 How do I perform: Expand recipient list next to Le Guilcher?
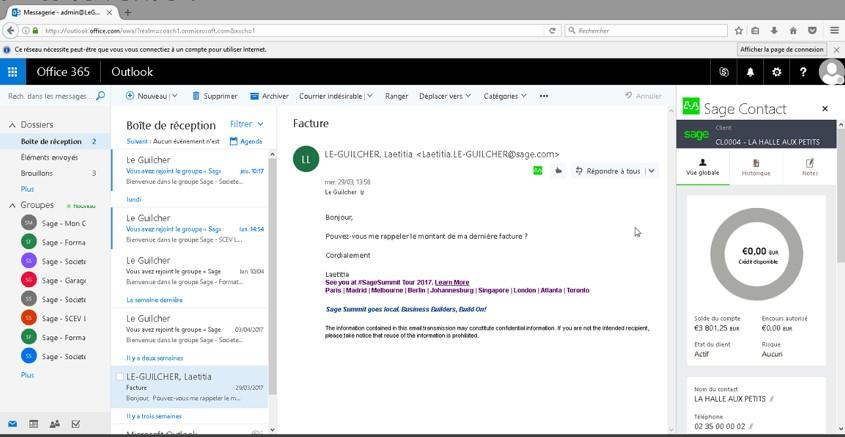pos(362,192)
